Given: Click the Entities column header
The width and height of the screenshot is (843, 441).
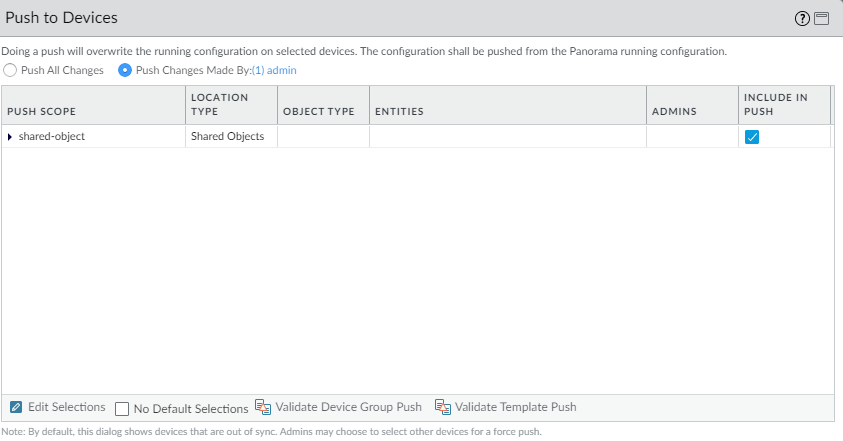Looking at the screenshot, I should click(x=399, y=111).
